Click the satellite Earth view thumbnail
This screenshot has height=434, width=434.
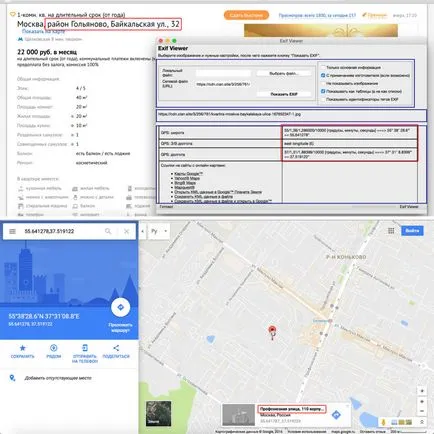[158, 413]
